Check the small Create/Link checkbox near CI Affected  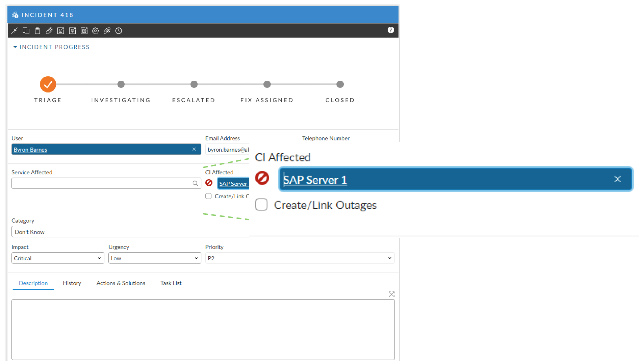coord(208,196)
